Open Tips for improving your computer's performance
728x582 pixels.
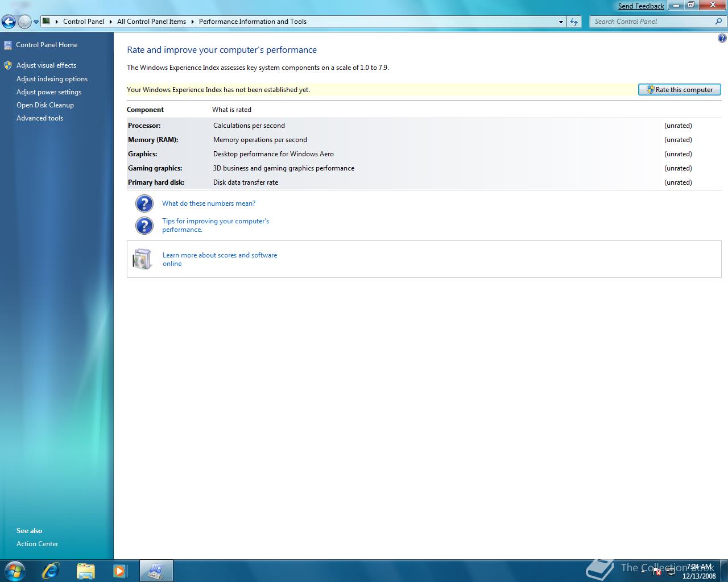[216, 225]
